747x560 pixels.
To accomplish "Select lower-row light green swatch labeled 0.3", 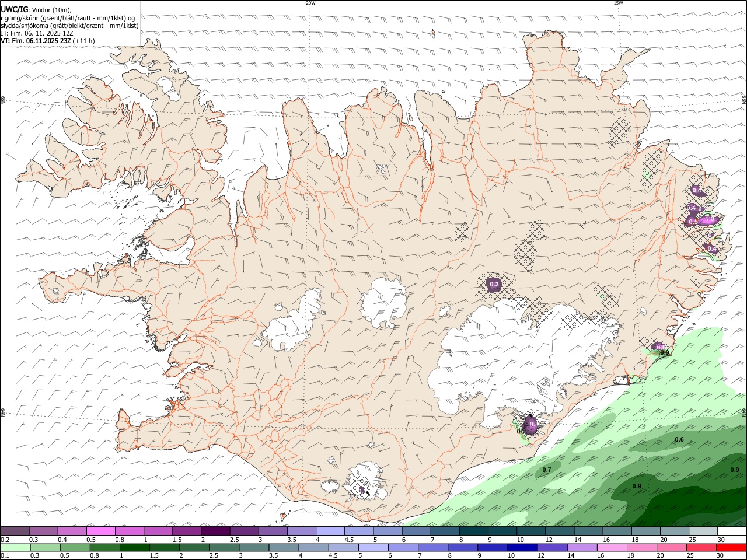I will (x=45, y=548).
